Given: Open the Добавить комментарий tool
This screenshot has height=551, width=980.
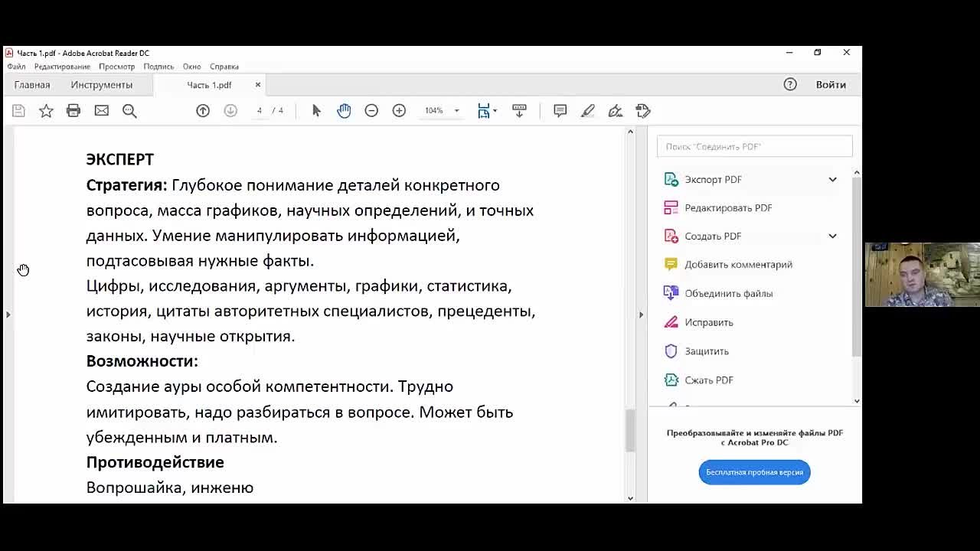Looking at the screenshot, I should (738, 265).
